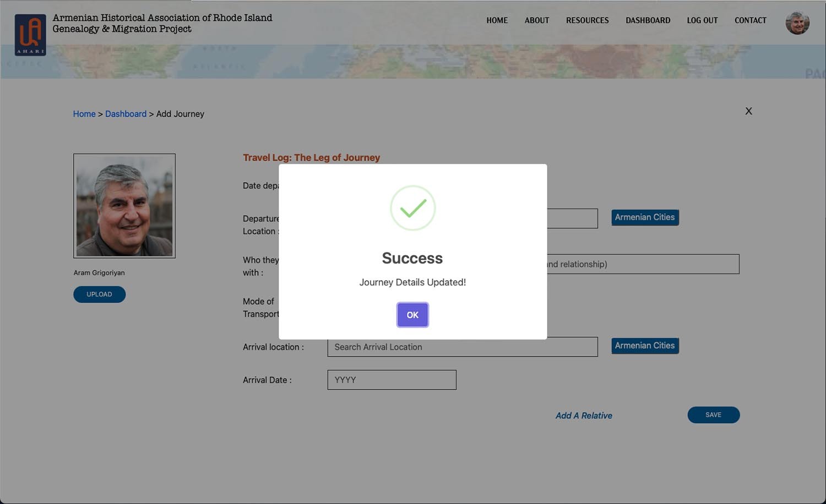This screenshot has height=504, width=826.
Task: Click LOG OUT in the header
Action: (702, 20)
